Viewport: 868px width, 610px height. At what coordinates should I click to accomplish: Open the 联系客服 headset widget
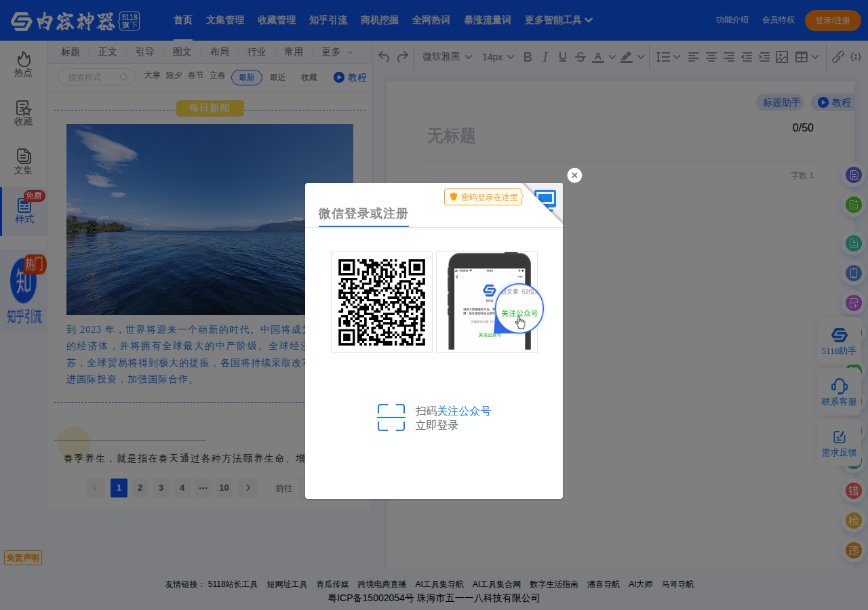(x=839, y=392)
